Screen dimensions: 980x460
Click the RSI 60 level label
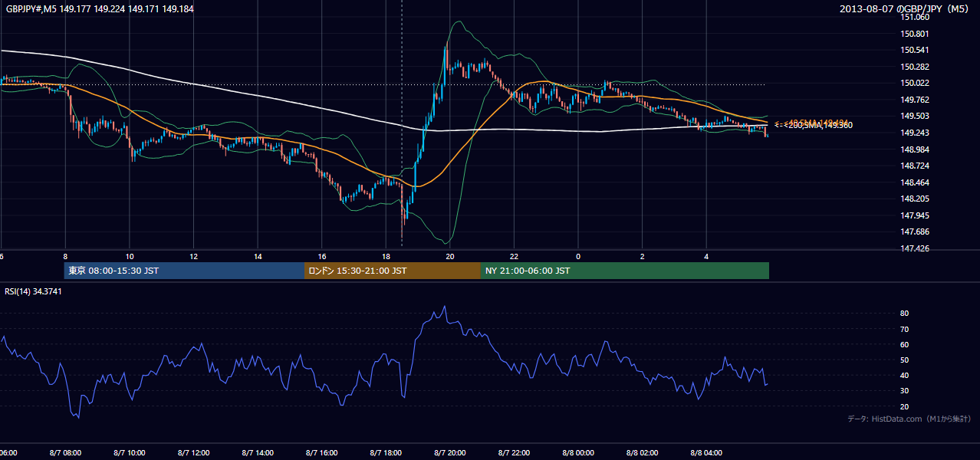tap(905, 344)
